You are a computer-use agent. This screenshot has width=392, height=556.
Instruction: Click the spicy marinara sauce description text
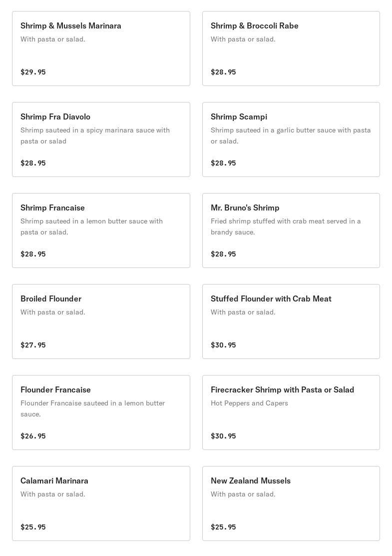pos(95,135)
